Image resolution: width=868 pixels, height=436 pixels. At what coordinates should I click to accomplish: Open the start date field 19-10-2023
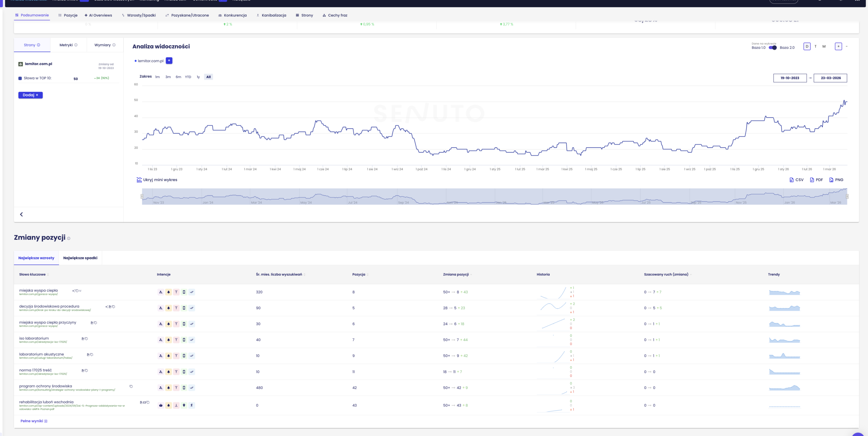(790, 78)
